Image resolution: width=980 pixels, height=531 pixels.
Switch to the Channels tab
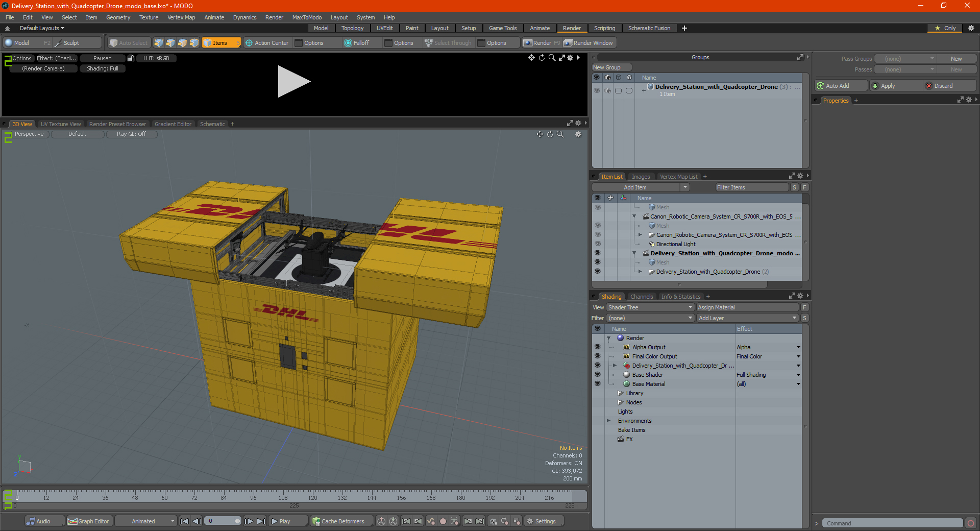tap(641, 297)
